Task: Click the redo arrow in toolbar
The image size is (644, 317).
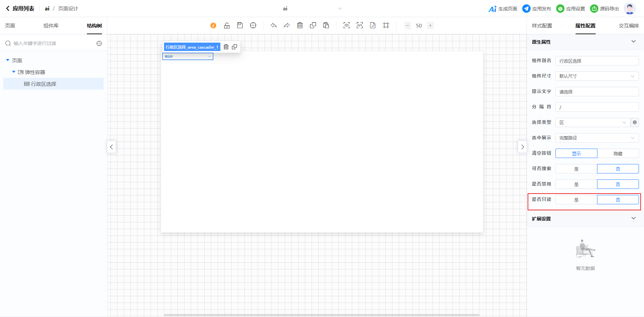Action: [286, 25]
